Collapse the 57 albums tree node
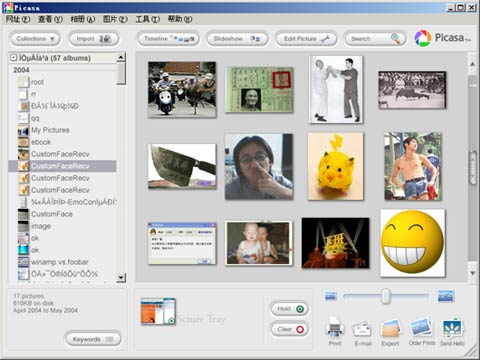480x360 pixels. pos(13,58)
